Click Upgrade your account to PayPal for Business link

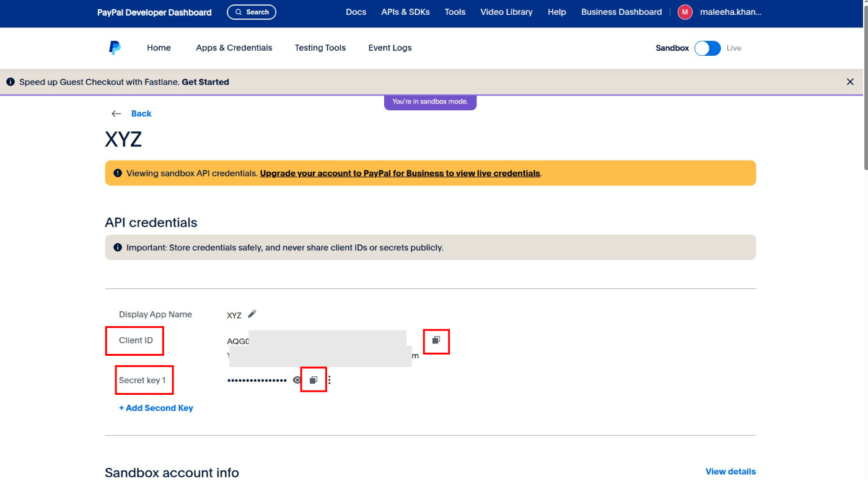pyautogui.click(x=400, y=174)
